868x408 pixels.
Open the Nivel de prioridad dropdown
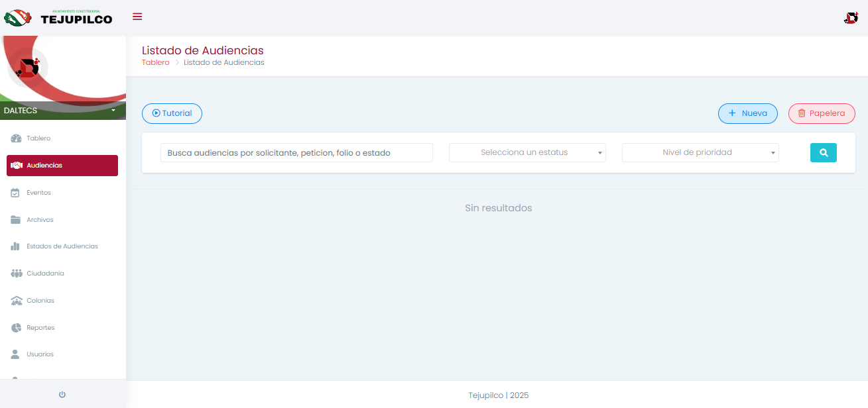[x=700, y=152]
